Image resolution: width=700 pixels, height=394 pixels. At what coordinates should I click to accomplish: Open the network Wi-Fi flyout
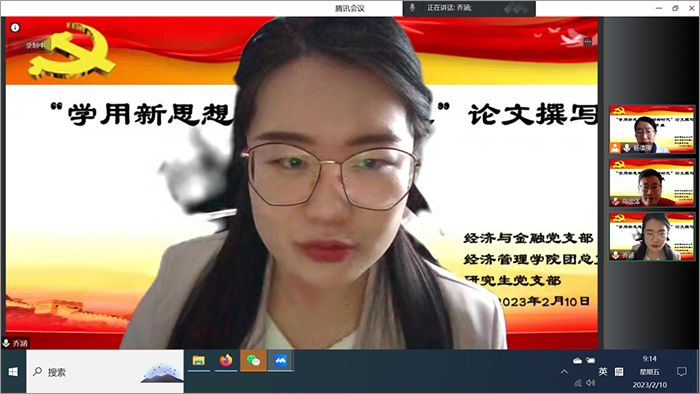[x=578, y=383]
